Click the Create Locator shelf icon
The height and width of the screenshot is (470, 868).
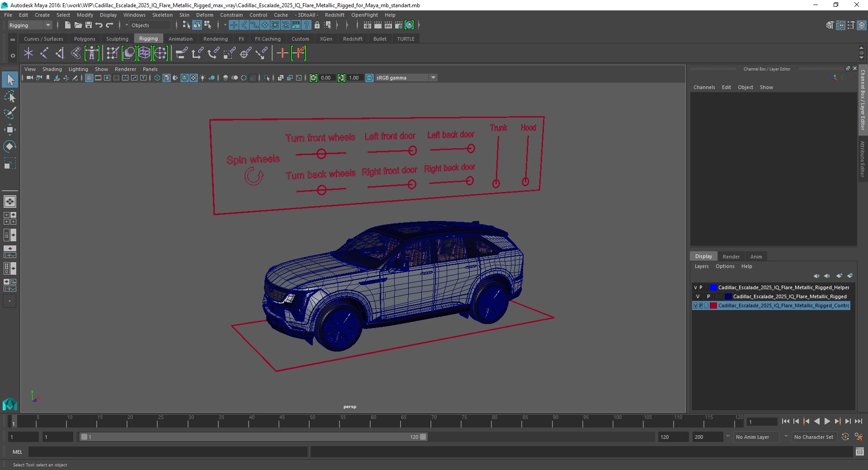[28, 53]
